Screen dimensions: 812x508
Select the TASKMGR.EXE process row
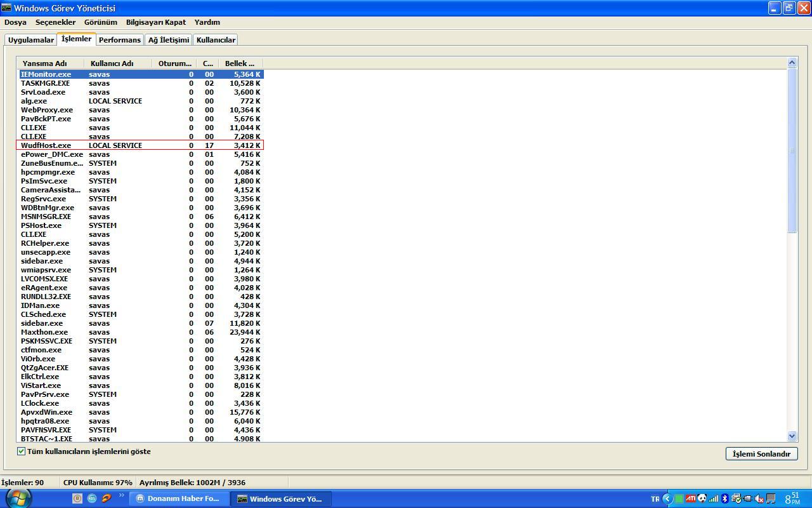coord(140,83)
